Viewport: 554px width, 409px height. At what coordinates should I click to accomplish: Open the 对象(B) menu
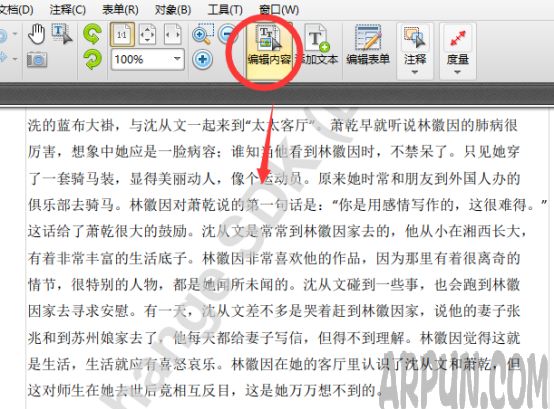173,10
